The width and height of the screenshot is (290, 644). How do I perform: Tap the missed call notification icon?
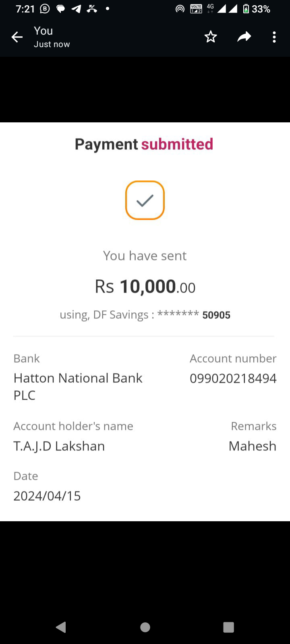[92, 9]
